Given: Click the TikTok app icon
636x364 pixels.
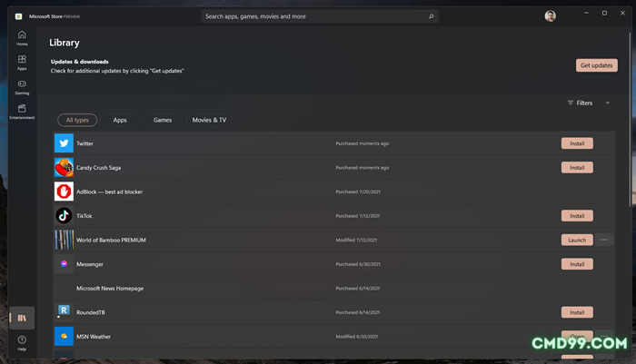Looking at the screenshot, I should (64, 216).
